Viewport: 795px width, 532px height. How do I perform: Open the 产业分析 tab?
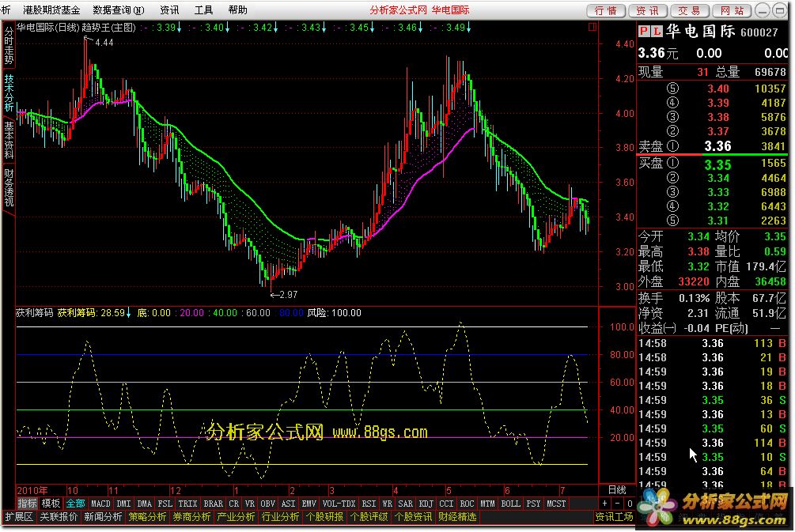point(236,517)
